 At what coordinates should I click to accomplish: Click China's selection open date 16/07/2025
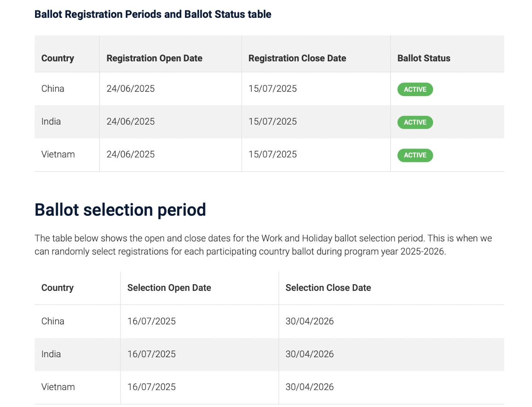click(x=152, y=321)
